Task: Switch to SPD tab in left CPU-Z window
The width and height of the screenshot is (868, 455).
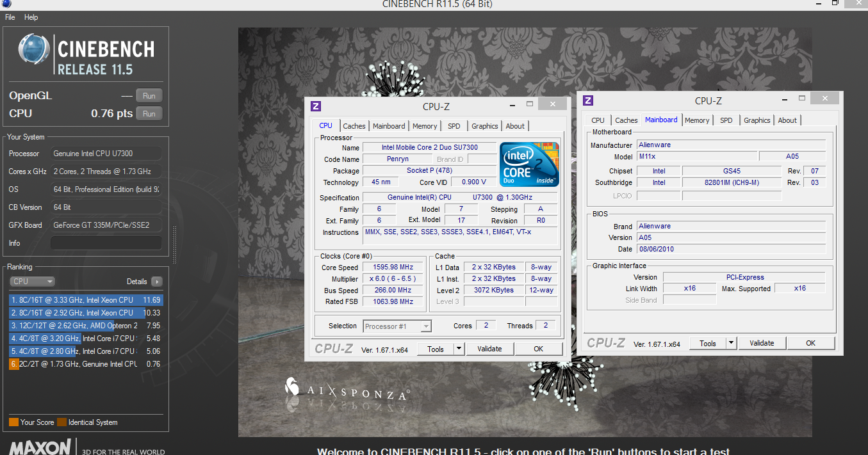Action: (x=454, y=126)
